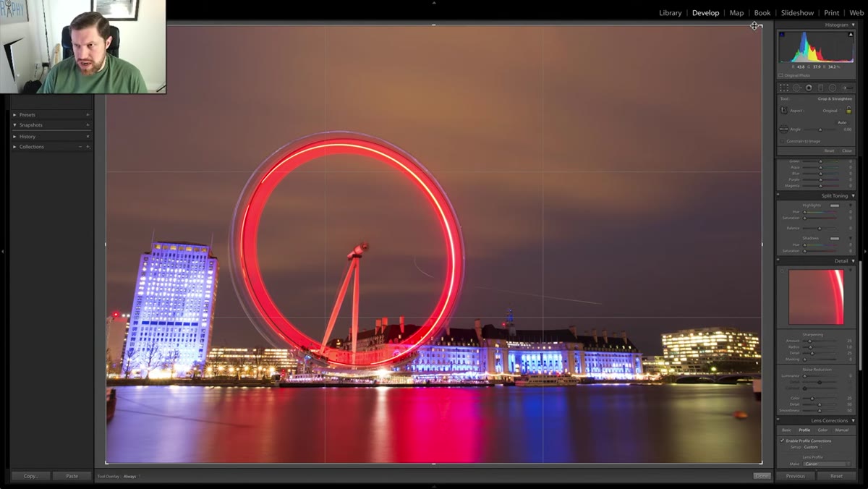Image resolution: width=868 pixels, height=489 pixels.
Task: Collapse the Detail panel header
Action: click(x=853, y=260)
